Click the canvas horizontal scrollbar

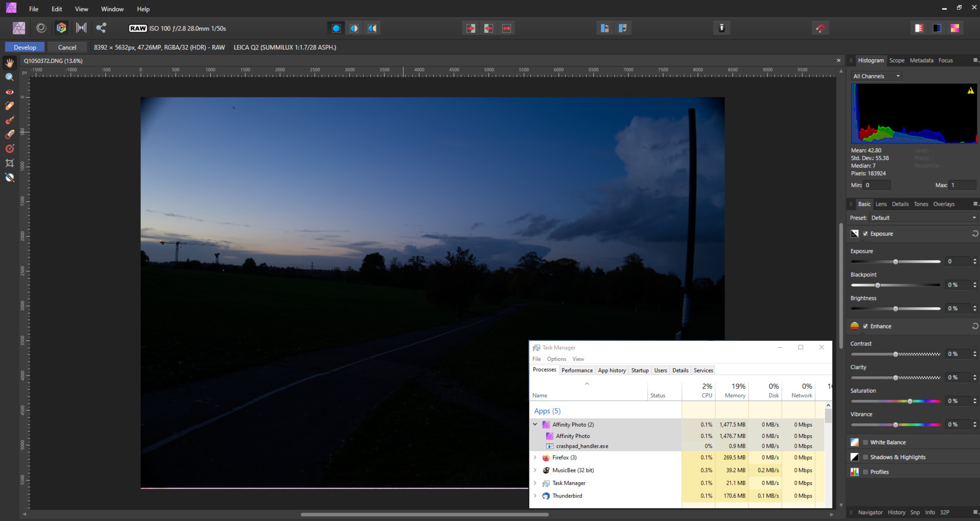(x=424, y=514)
